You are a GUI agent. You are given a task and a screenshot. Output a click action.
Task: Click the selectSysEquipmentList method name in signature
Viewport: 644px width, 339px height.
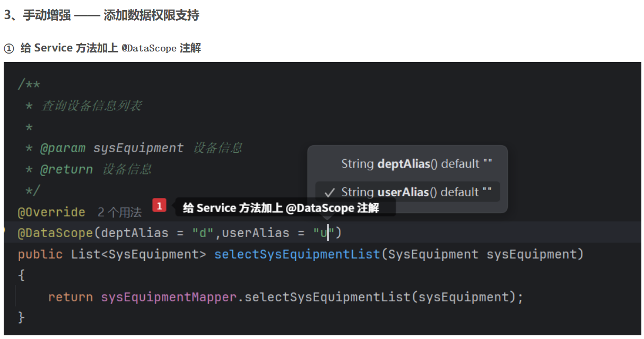(298, 254)
